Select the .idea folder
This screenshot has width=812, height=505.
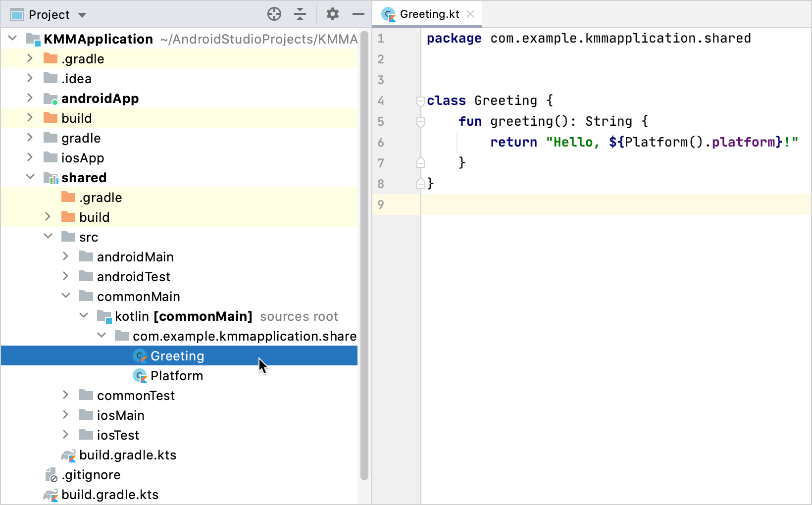tap(179, 79)
